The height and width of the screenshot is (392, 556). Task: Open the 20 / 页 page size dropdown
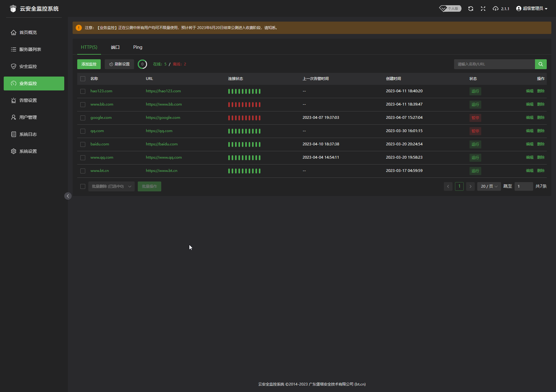point(489,186)
